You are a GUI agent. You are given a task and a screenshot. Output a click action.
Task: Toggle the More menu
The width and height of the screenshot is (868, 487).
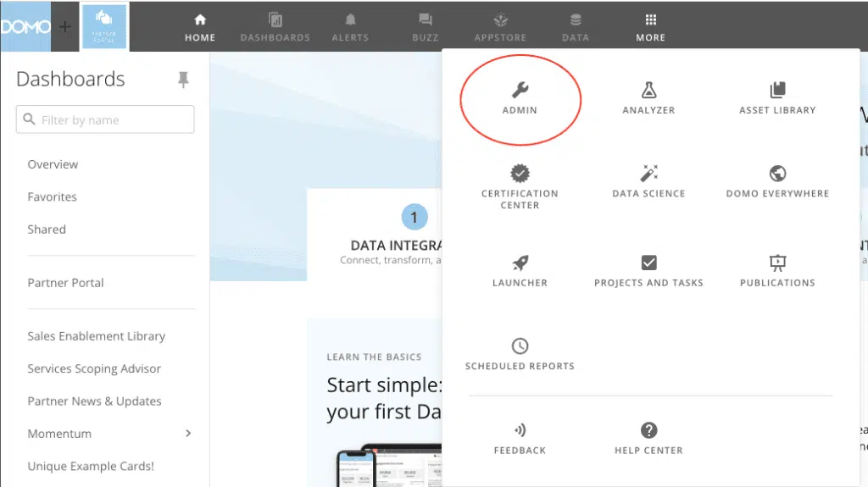click(651, 28)
